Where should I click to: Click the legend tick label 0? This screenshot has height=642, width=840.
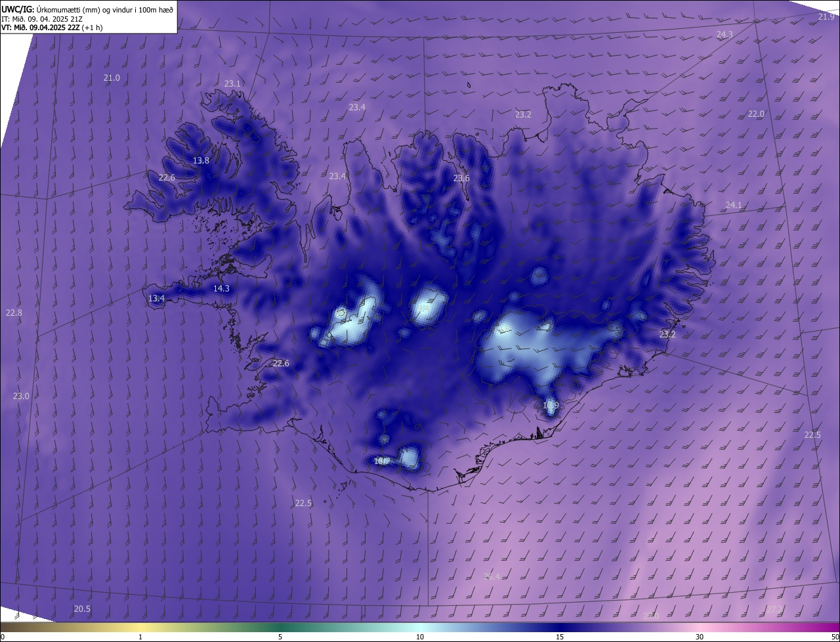pos(3,637)
